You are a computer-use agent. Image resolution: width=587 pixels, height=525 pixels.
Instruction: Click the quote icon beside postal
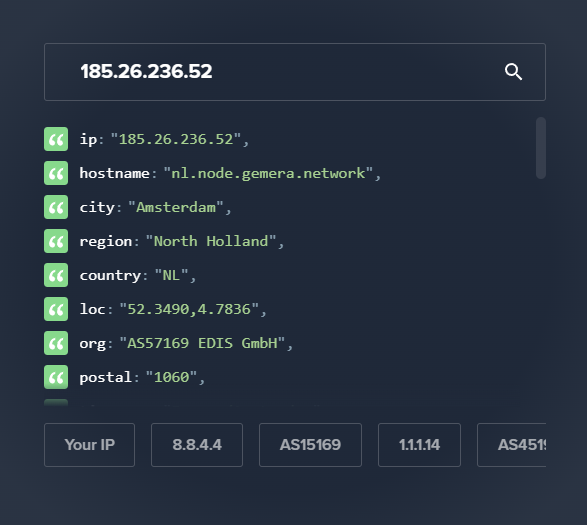[x=56, y=377]
